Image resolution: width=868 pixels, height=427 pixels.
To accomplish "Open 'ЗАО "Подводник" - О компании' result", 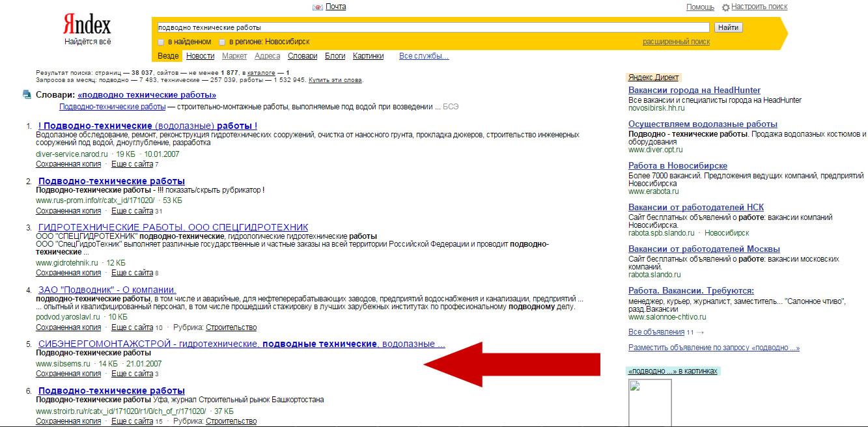I will 107,290.
